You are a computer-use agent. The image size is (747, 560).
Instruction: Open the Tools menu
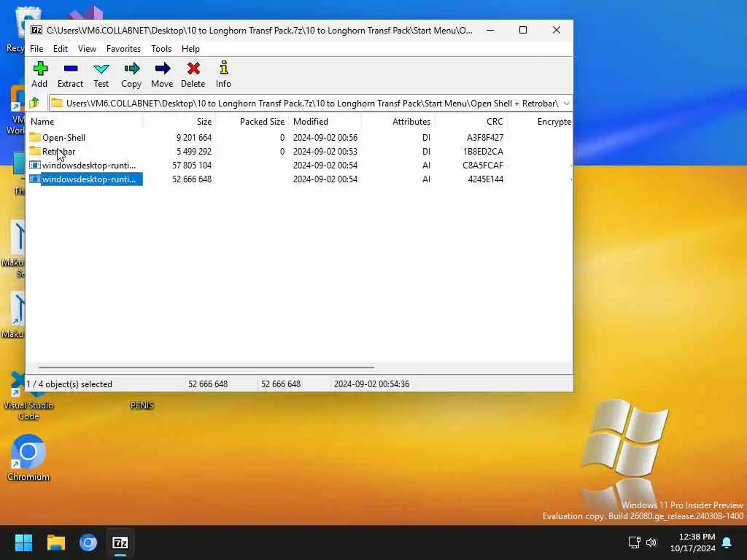161,49
